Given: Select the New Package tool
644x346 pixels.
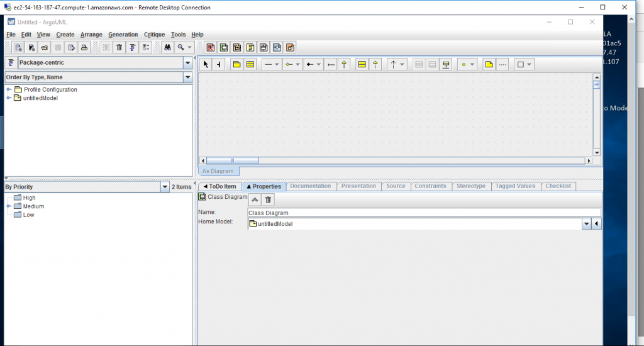Looking at the screenshot, I should coord(236,64).
